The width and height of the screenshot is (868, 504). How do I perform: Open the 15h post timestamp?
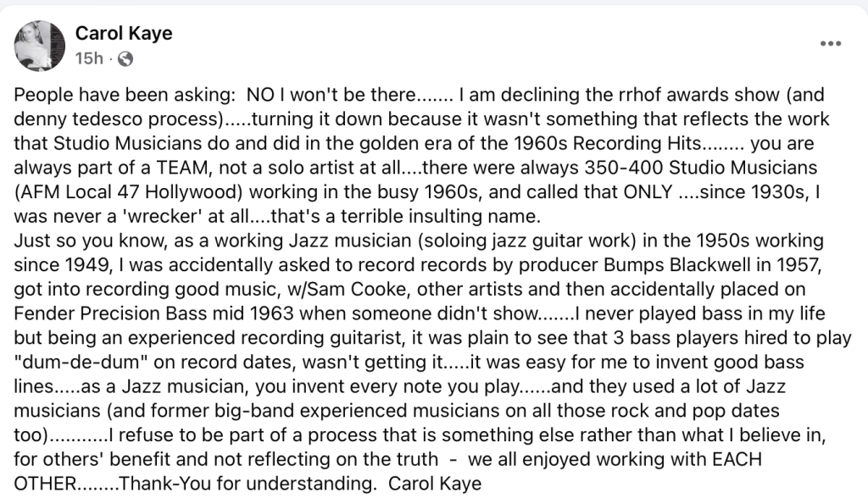click(x=89, y=58)
